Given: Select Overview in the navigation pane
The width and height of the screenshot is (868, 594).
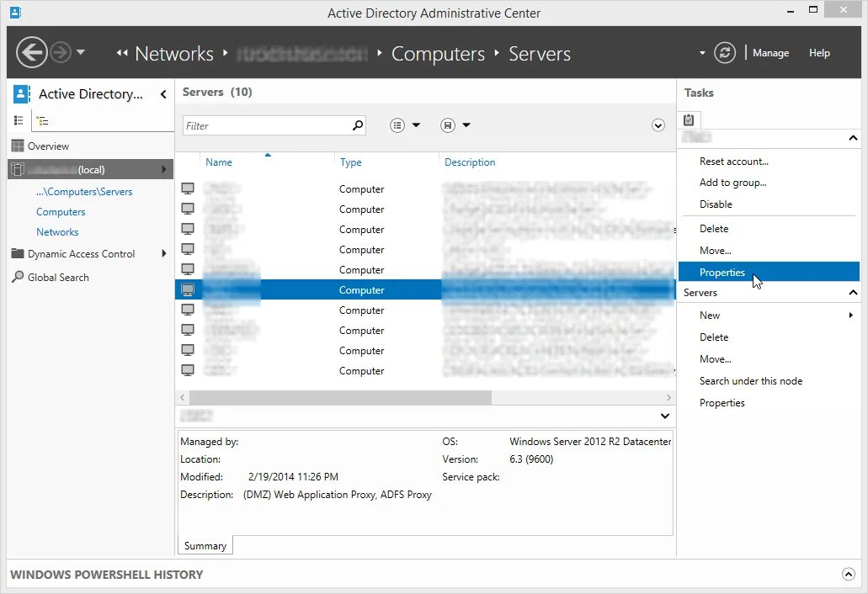Looking at the screenshot, I should coord(48,146).
